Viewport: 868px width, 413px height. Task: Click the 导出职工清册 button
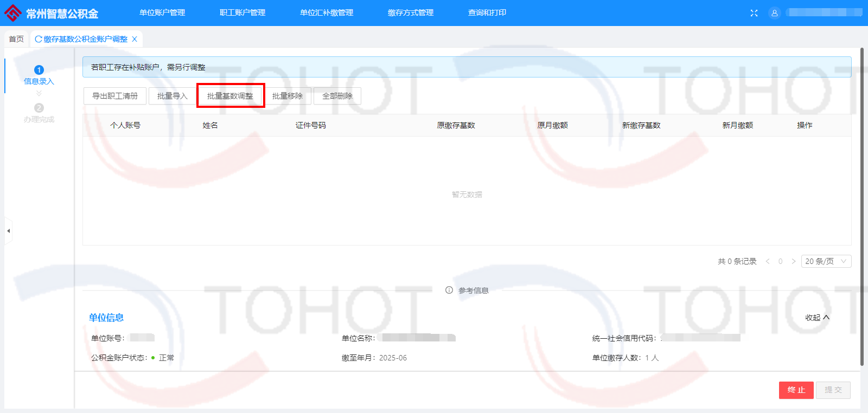[115, 96]
